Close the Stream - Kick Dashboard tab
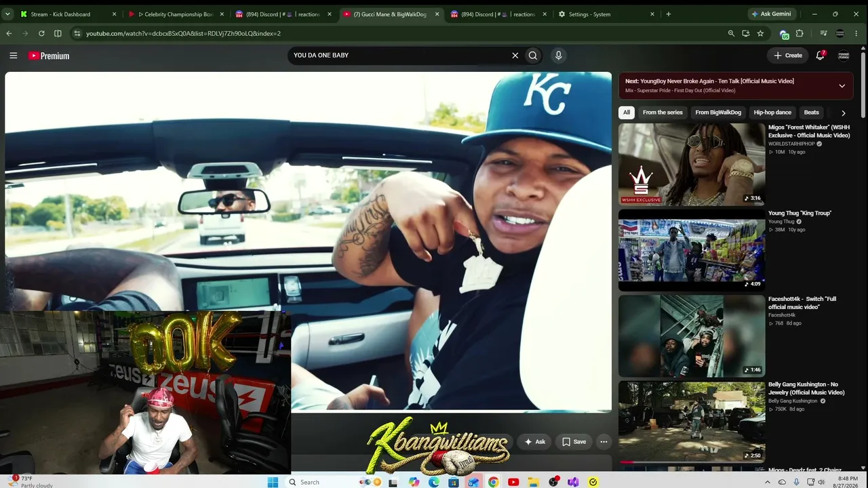Image resolution: width=868 pixels, height=488 pixels. click(114, 14)
